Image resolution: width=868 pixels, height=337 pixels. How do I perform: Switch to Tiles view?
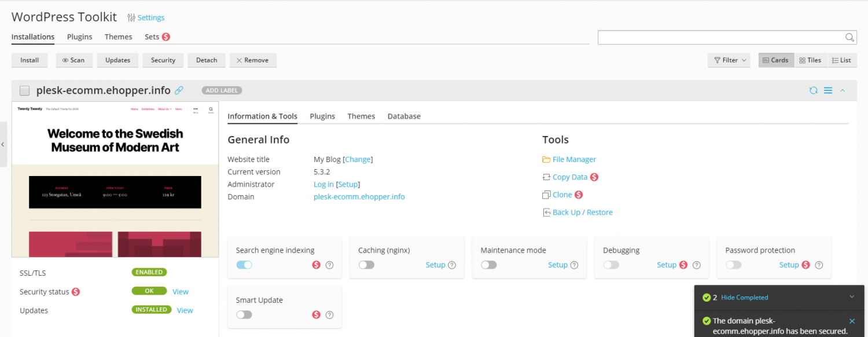811,60
